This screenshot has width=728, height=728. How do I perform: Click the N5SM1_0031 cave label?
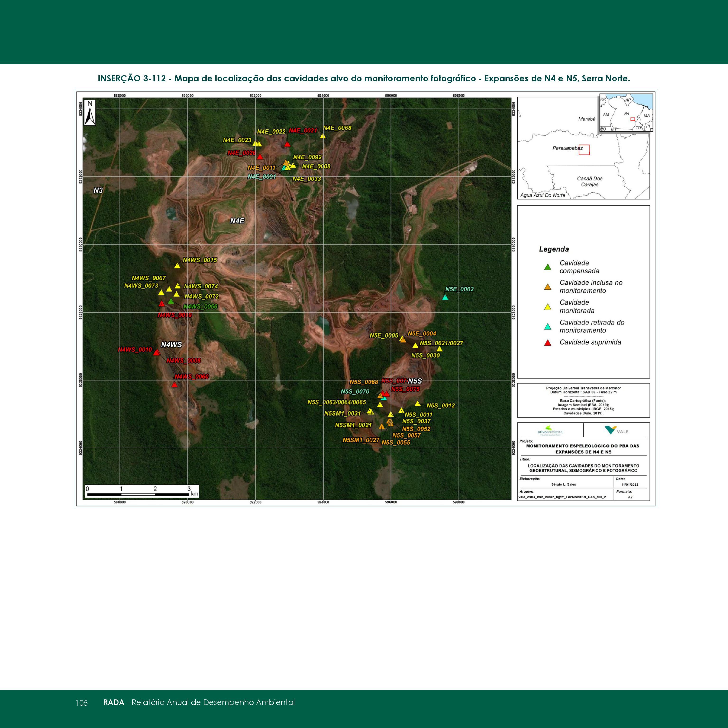[343, 413]
